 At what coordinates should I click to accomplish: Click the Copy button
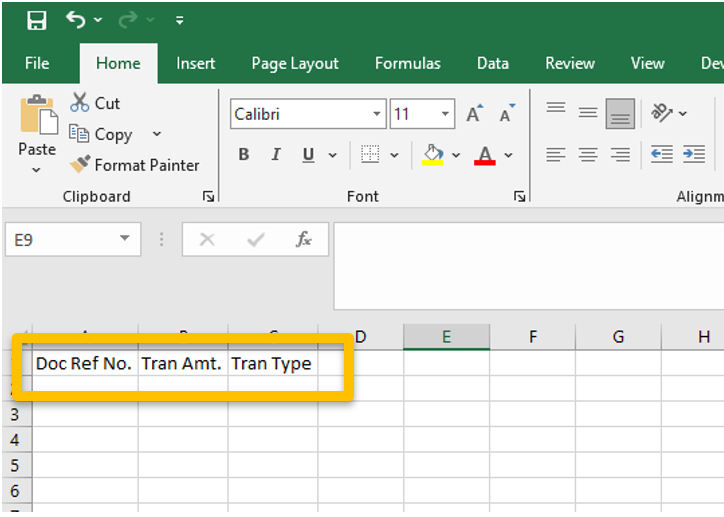coord(102,134)
